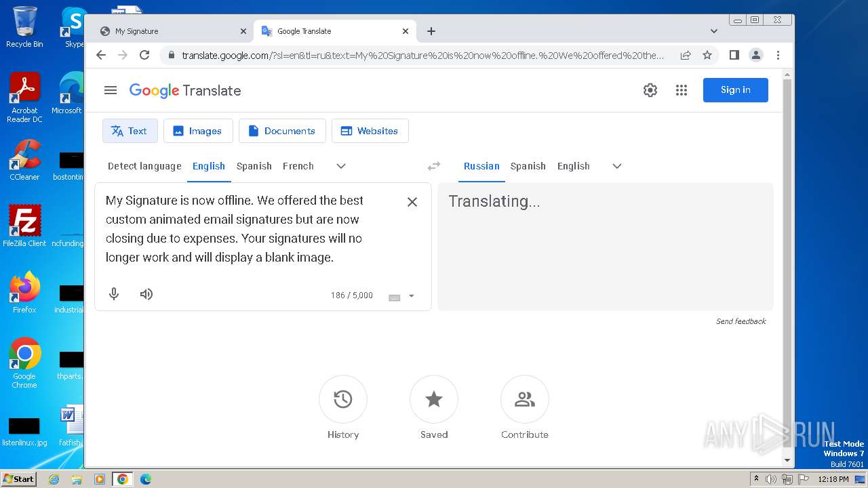Image resolution: width=868 pixels, height=488 pixels.
Task: Click the address bar URL
Action: (x=423, y=56)
